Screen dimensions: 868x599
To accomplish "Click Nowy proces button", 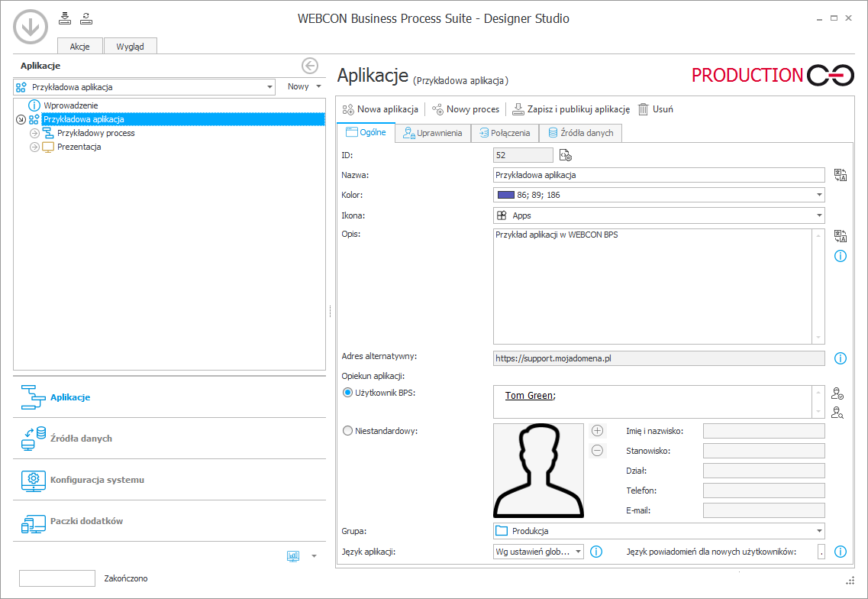I will coord(466,109).
